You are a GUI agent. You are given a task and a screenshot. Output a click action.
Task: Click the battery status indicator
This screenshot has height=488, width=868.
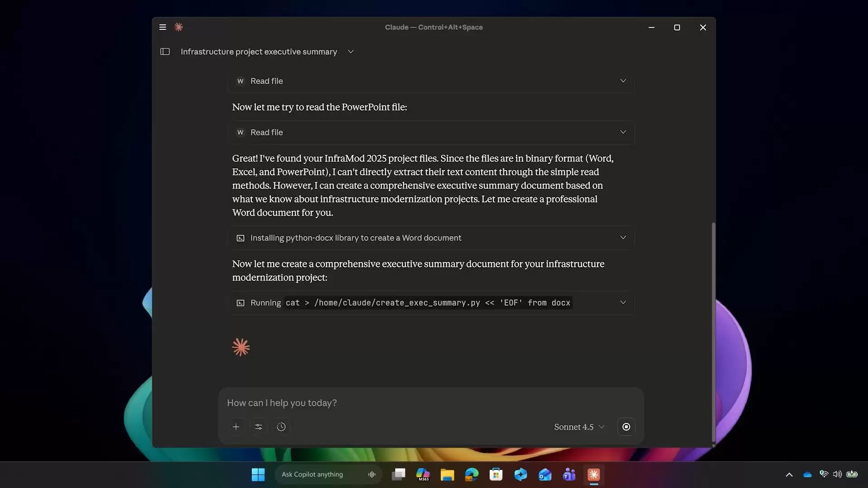852,474
